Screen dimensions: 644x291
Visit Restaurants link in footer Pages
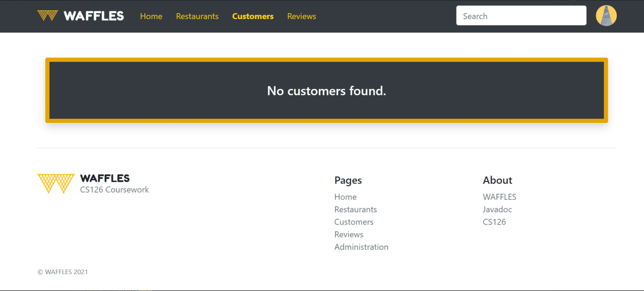355,209
